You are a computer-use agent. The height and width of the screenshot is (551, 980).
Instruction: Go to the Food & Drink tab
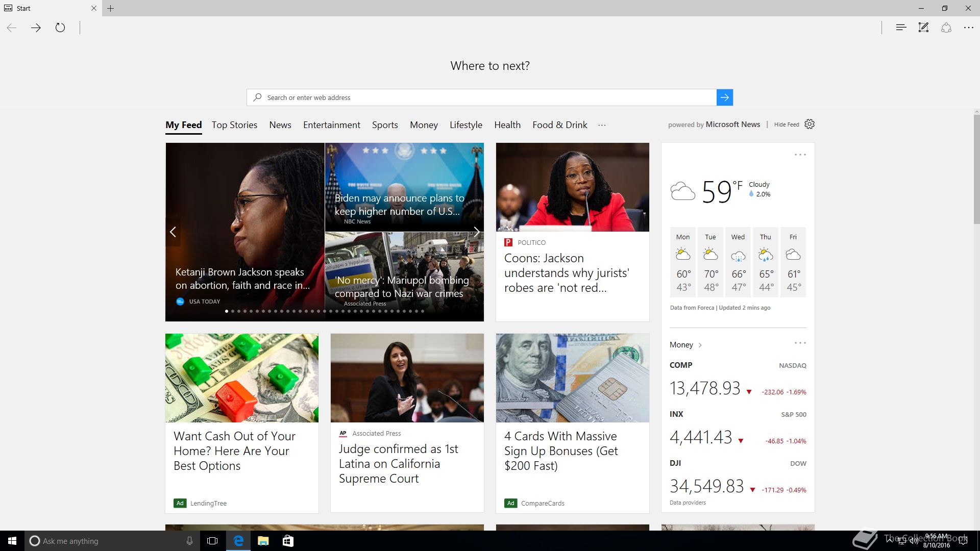pyautogui.click(x=560, y=125)
